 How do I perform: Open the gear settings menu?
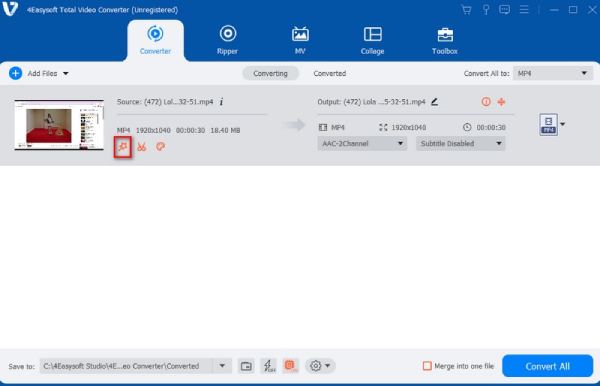coord(320,366)
